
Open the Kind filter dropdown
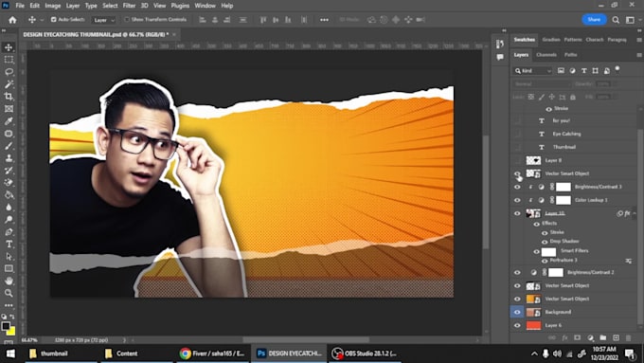[x=532, y=71]
